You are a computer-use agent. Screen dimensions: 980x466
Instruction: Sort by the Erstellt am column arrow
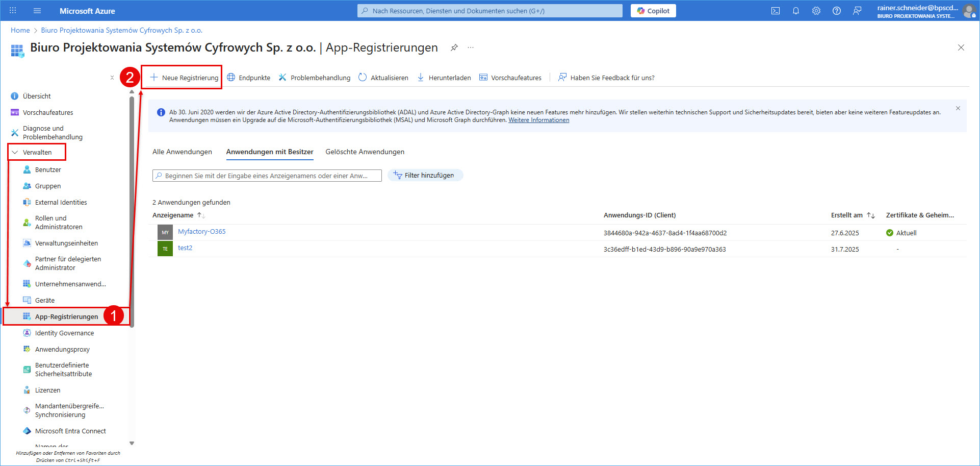coord(871,215)
